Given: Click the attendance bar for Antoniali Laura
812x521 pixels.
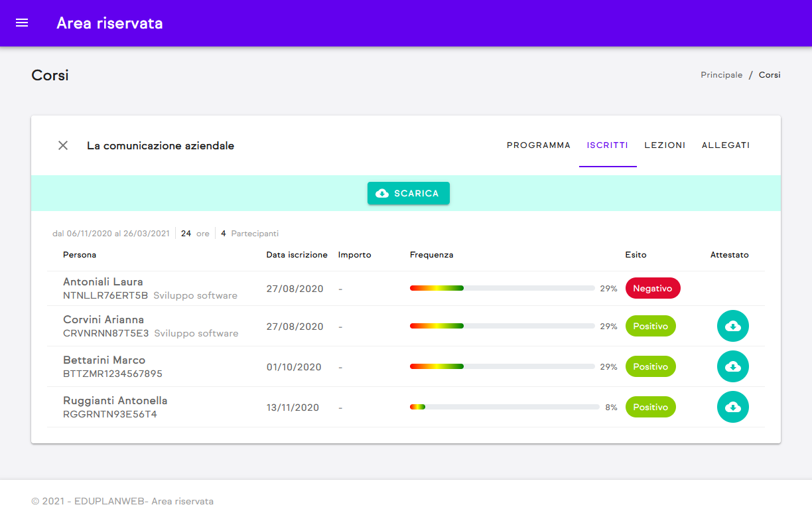Looking at the screenshot, I should click(502, 289).
